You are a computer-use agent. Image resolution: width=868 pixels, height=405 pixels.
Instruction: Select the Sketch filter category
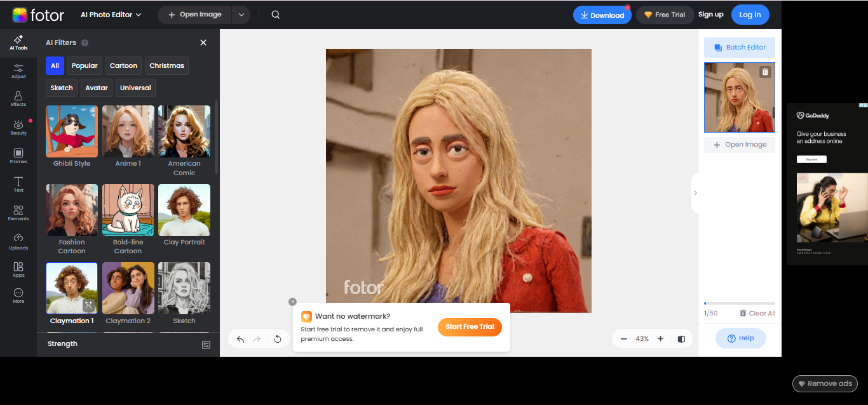point(61,88)
